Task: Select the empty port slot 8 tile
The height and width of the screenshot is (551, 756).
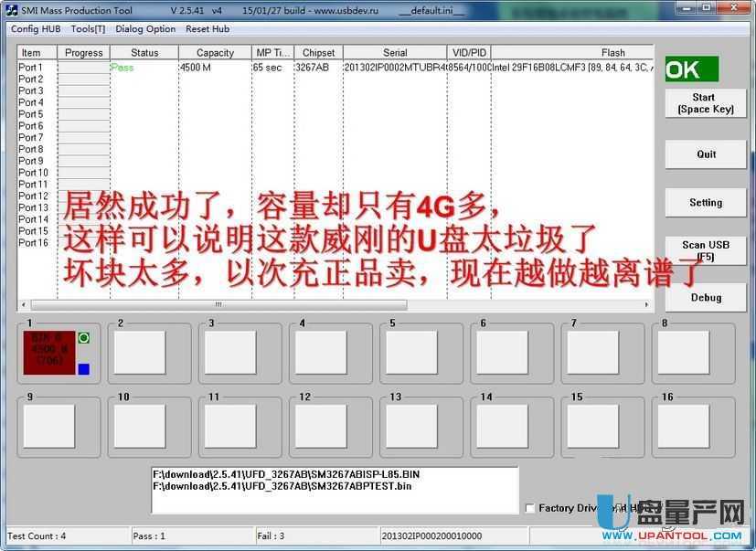Action: point(684,353)
